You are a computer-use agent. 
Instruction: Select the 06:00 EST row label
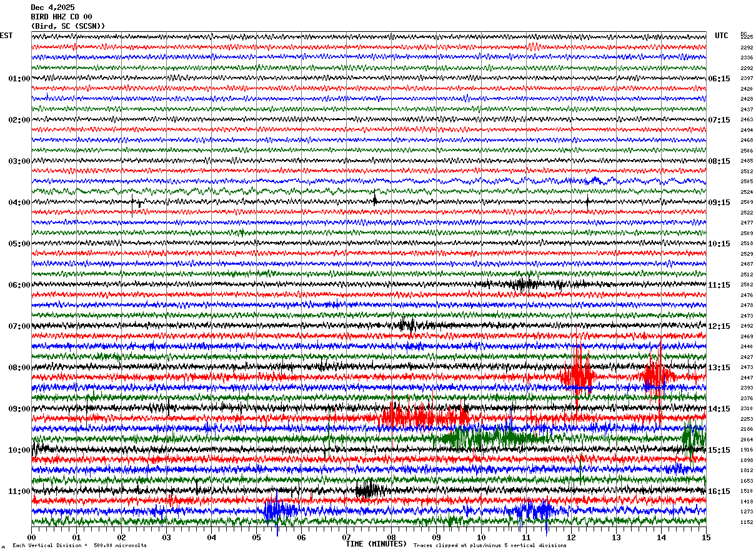[x=19, y=285]
